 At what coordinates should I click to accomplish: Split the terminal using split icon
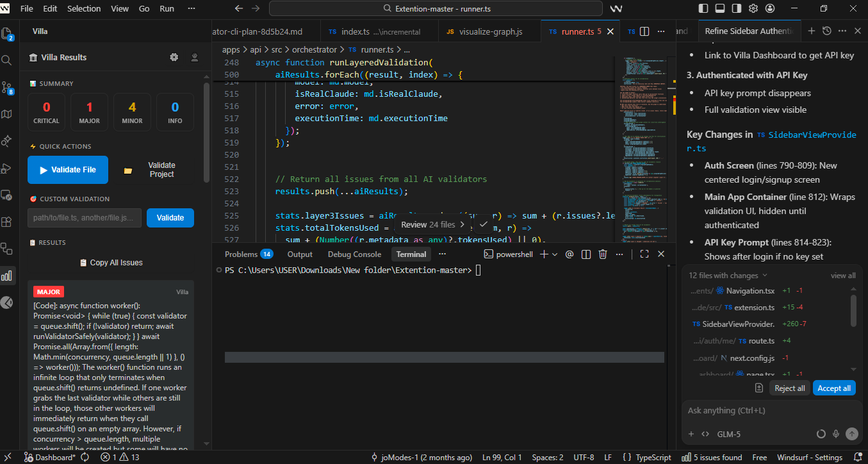586,254
